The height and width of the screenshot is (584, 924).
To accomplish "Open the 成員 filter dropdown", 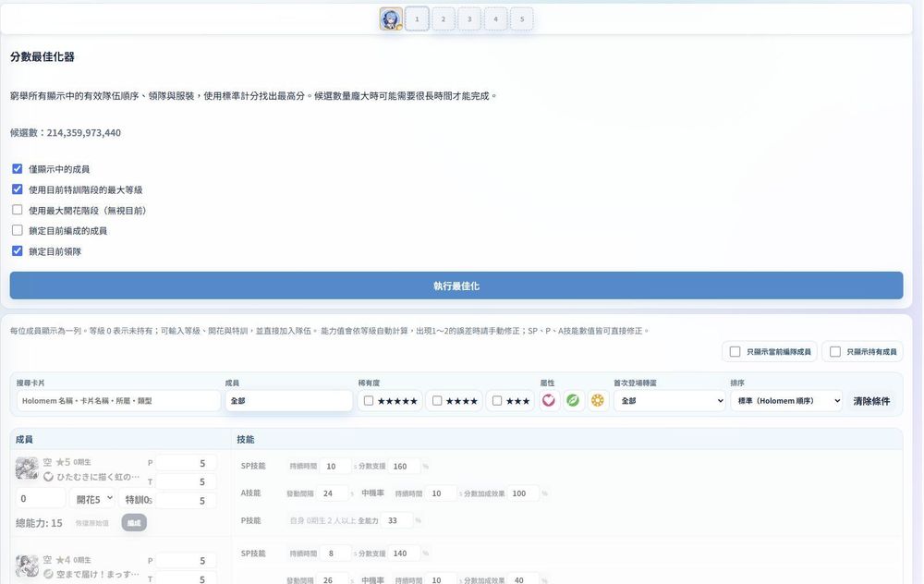I will coord(288,401).
